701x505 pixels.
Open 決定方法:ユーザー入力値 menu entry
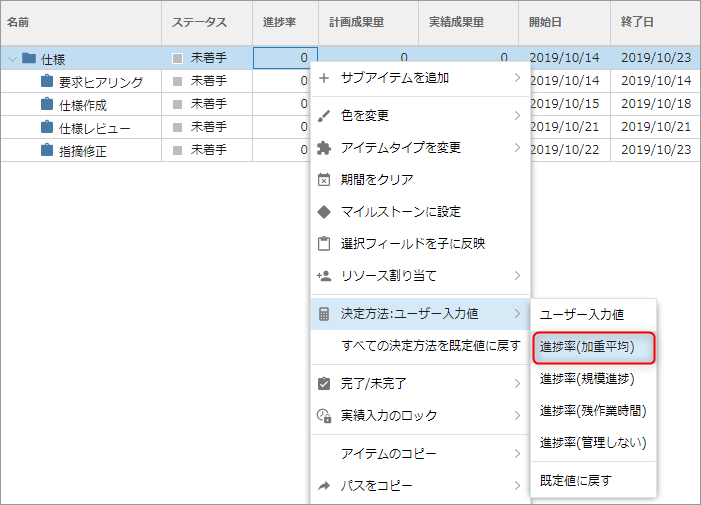420,314
